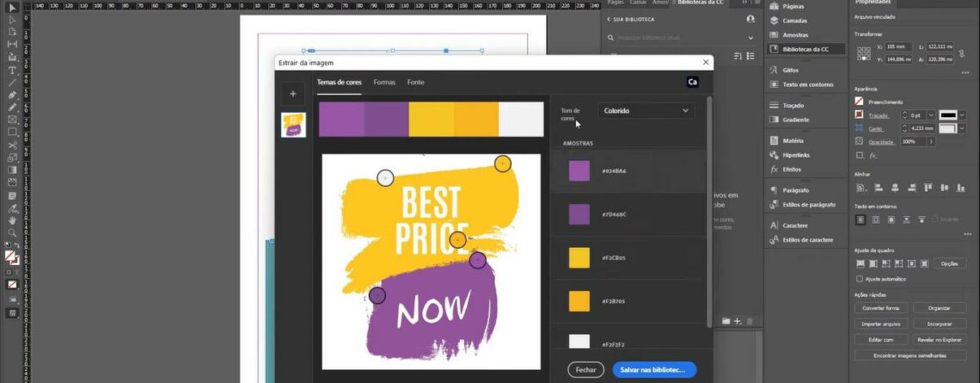
Task: Select the Scissors tool
Action: pos(12,145)
